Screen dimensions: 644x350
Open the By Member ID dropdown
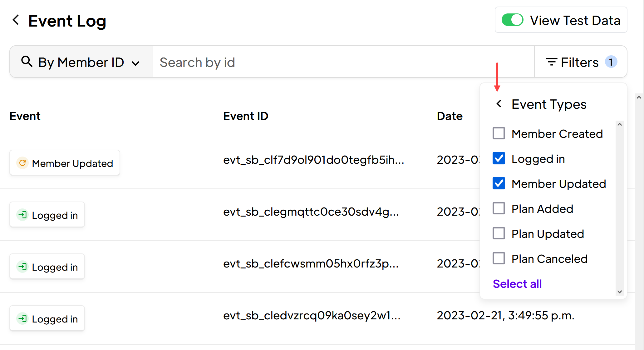point(81,62)
